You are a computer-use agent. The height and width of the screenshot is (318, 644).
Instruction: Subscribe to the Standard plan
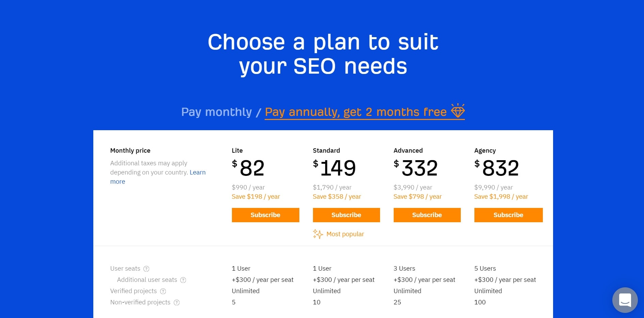tap(346, 215)
